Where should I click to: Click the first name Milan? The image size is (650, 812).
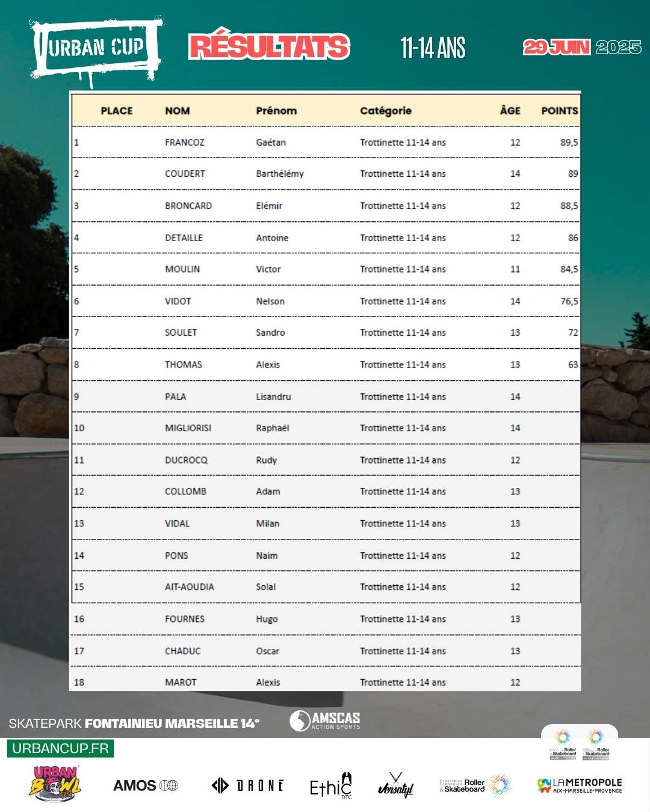click(x=268, y=523)
